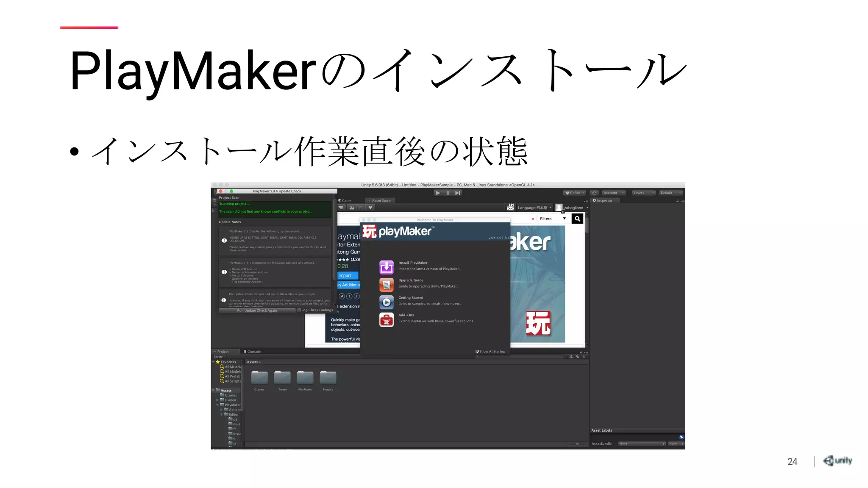Click the Asset Store search magnifier icon
Image resolution: width=868 pixels, height=488 pixels.
[x=577, y=219]
